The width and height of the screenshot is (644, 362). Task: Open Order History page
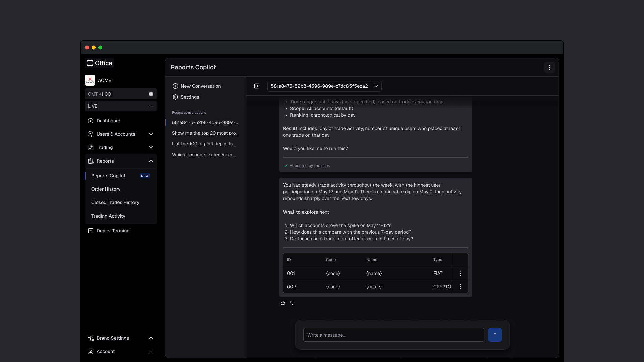106,189
